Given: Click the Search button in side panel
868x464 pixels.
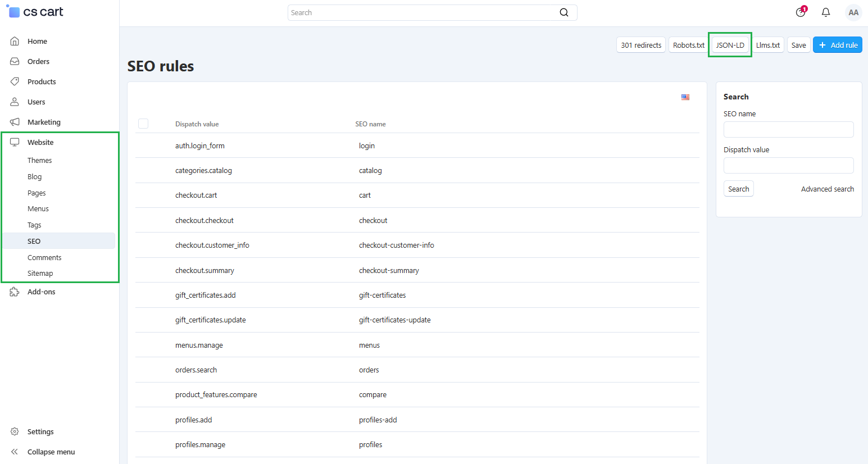Looking at the screenshot, I should point(738,189).
